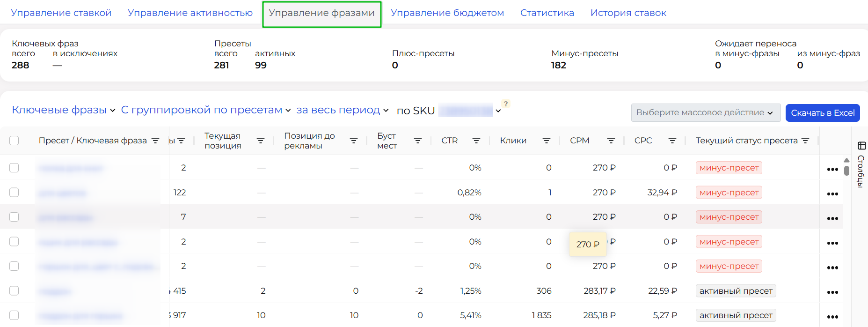Check the checkbox of the first row
This screenshot has width=868, height=327.
tap(14, 168)
